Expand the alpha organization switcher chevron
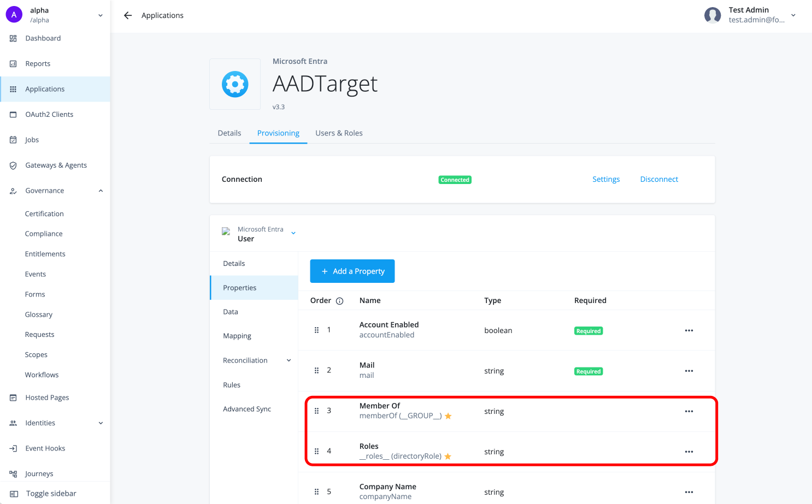The width and height of the screenshot is (812, 504). click(100, 15)
